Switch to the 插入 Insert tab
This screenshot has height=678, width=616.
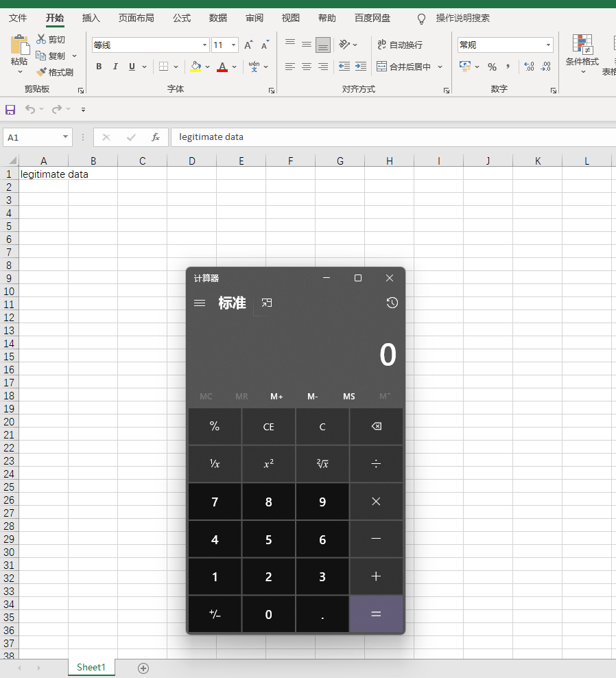91,18
